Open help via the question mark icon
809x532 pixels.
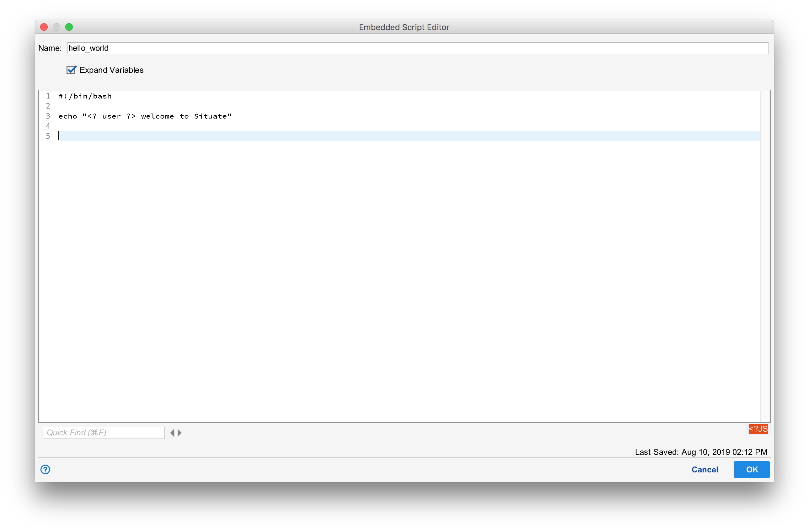tap(45, 470)
